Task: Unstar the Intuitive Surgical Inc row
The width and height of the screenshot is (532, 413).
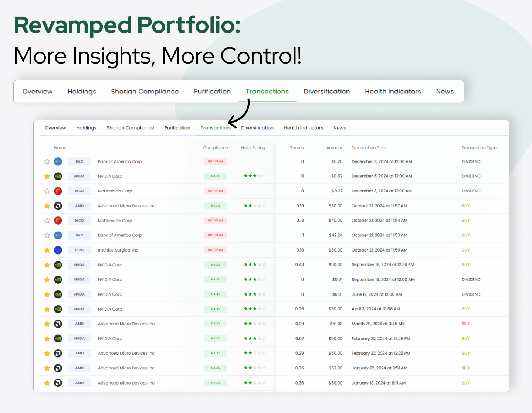Action: click(x=47, y=250)
